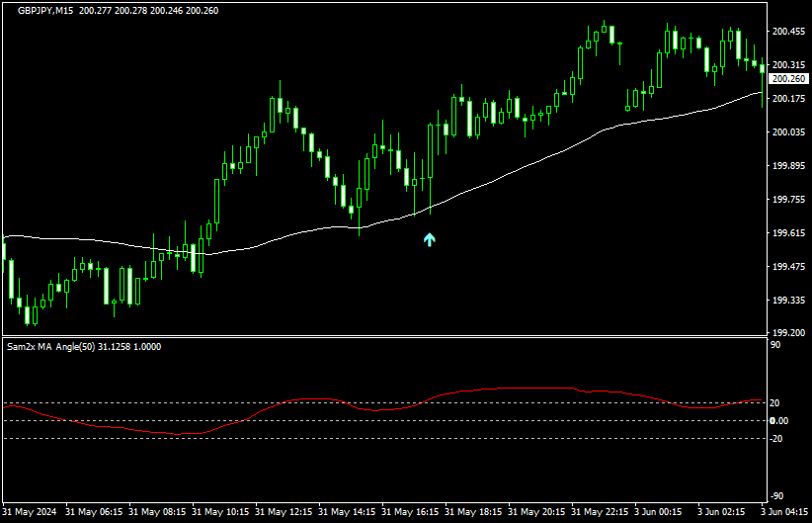Viewport: 812px width, 523px height.
Task: Click the 200.035 price scale label
Action: point(787,132)
